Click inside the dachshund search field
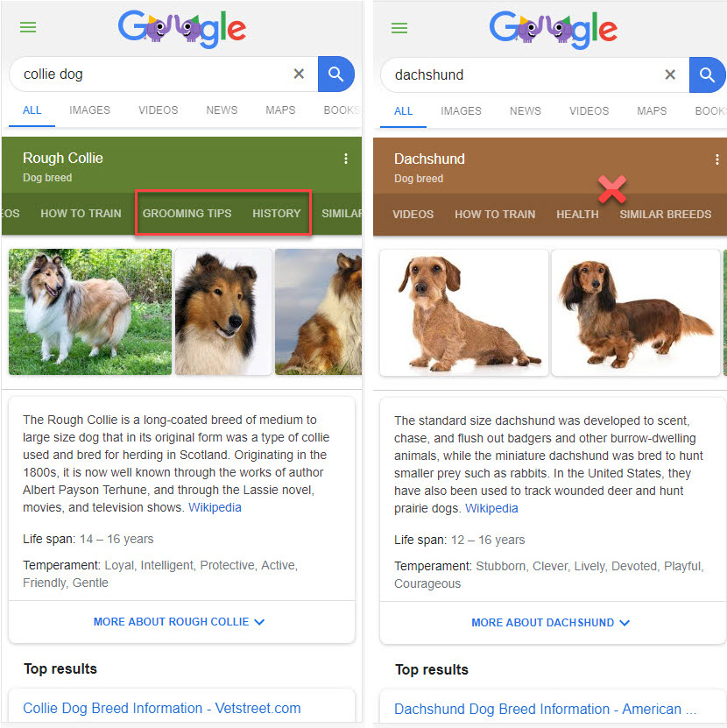This screenshot has width=727, height=728. click(521, 74)
